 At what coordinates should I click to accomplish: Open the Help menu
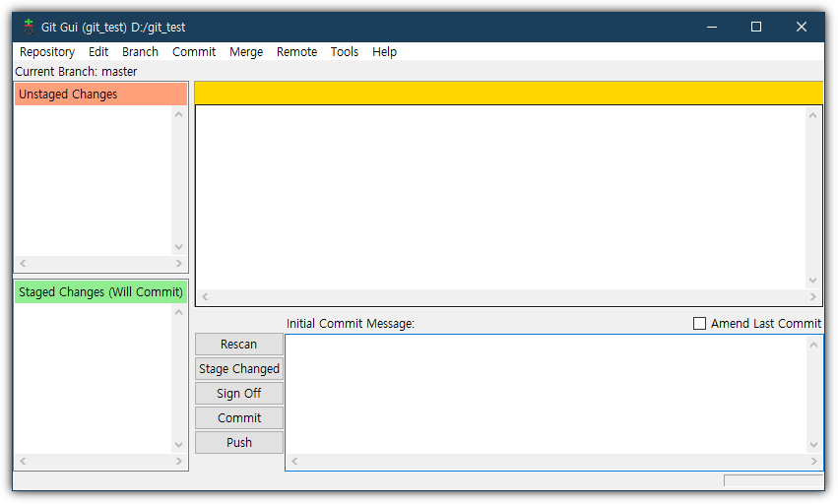384,52
